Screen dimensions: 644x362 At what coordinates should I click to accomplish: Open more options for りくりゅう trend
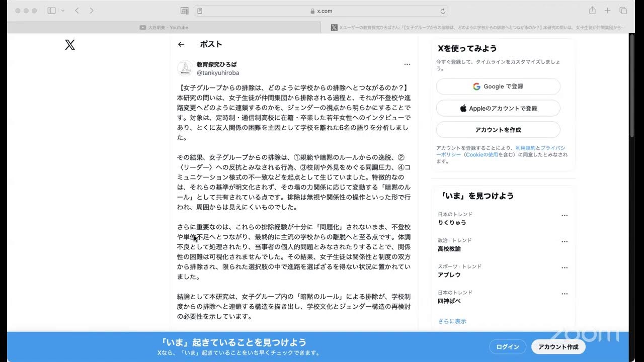tap(565, 215)
